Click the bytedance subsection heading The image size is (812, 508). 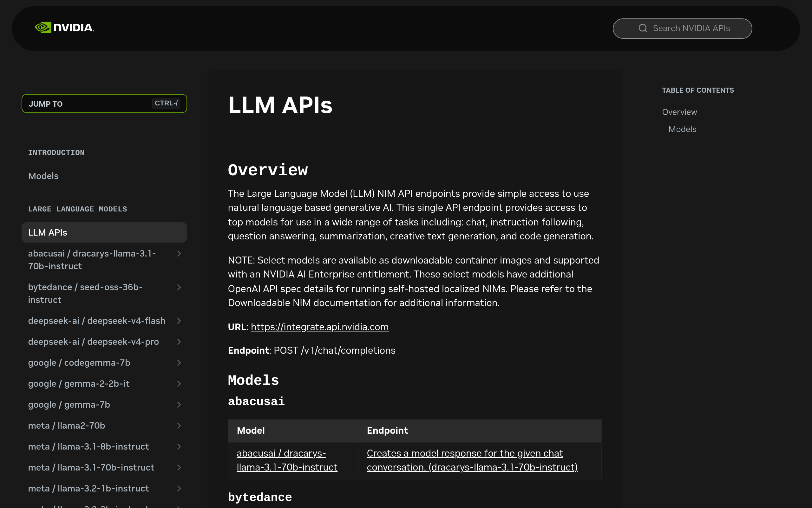260,497
